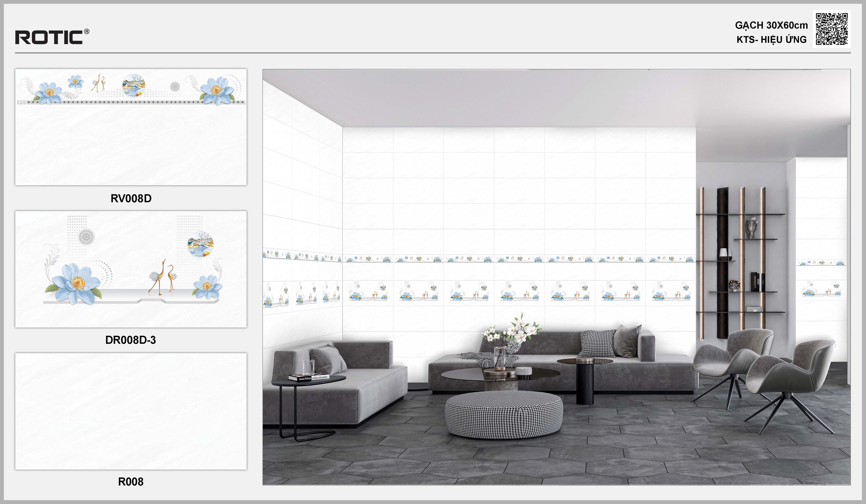Click the RV008D product code label
This screenshot has height=504, width=866.
[131, 198]
